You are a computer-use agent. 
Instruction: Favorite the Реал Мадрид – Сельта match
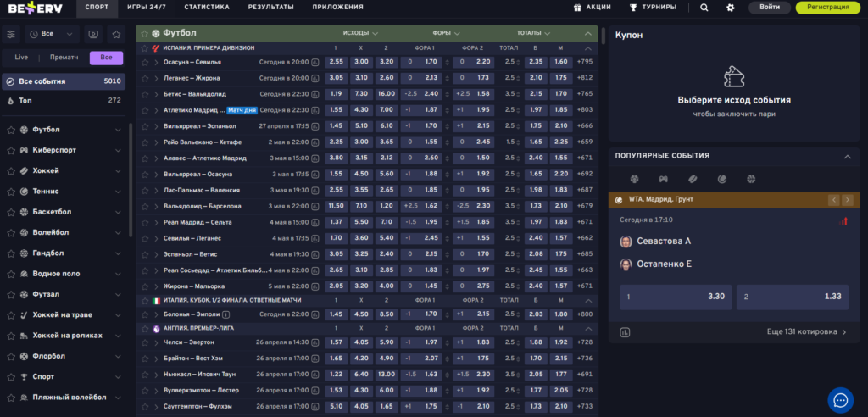click(145, 222)
